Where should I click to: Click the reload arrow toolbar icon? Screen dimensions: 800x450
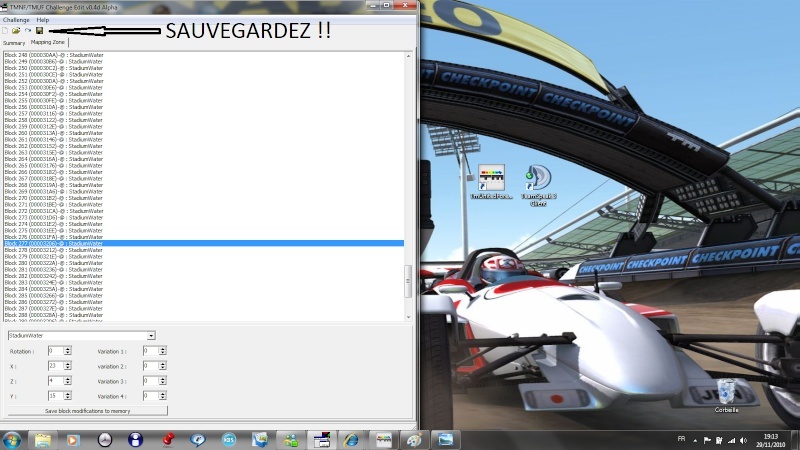click(x=28, y=31)
